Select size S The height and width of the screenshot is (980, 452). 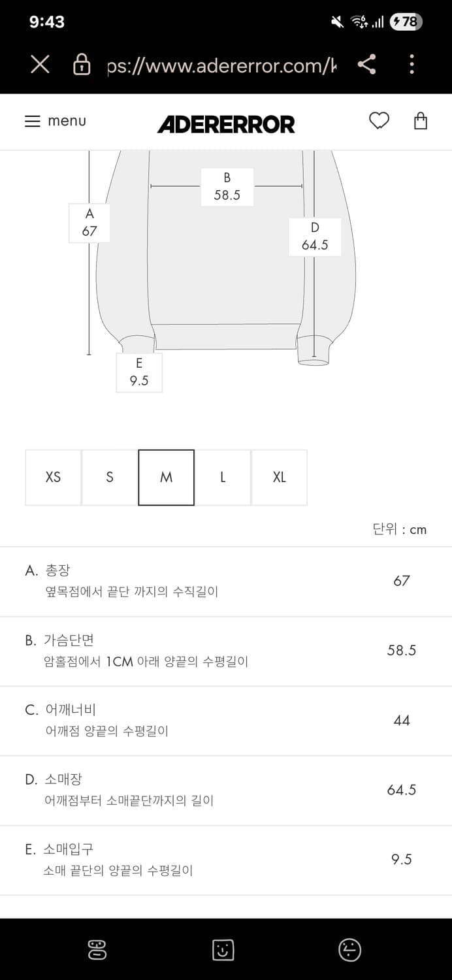coord(110,478)
